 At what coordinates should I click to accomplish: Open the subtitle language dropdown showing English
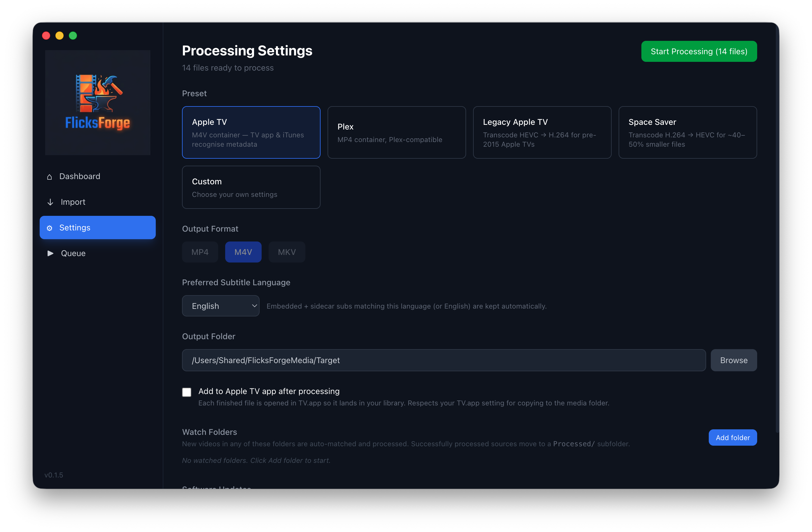(221, 306)
